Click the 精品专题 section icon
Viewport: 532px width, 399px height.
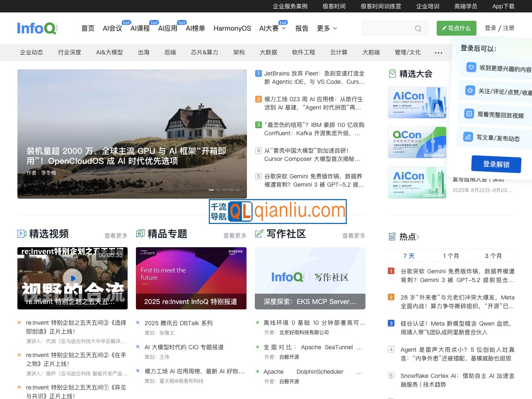tap(140, 234)
